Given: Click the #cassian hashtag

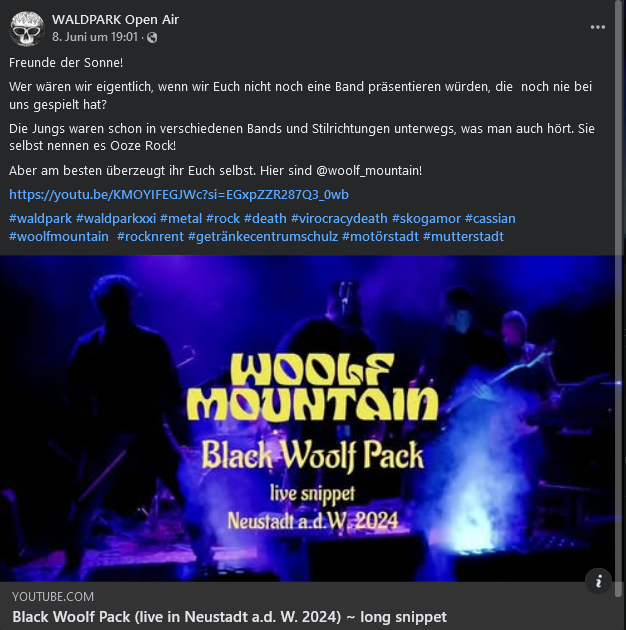Looking at the screenshot, I should pyautogui.click(x=490, y=219).
